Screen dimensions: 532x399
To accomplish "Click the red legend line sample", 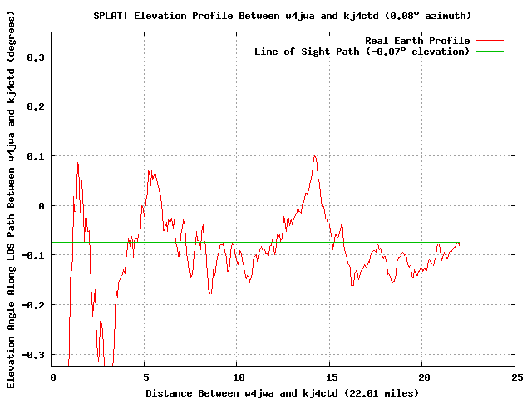I will coord(490,41).
